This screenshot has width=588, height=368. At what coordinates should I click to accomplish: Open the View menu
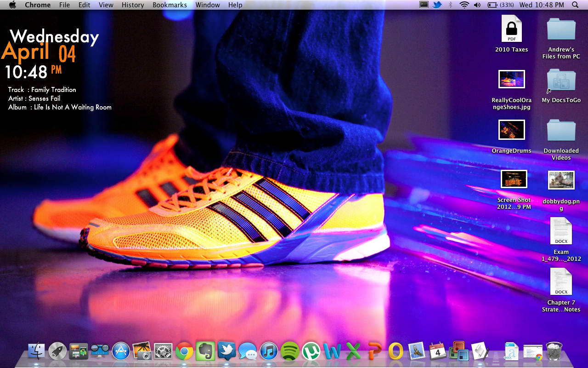106,5
